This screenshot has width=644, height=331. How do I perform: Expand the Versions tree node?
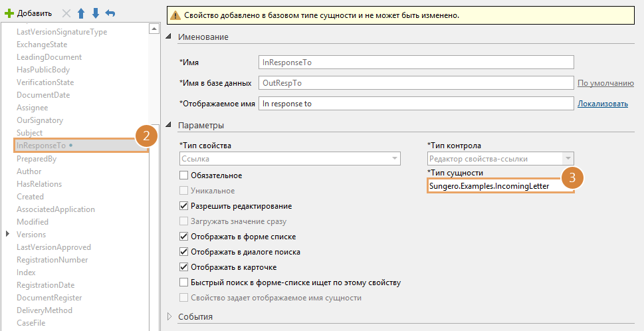(8, 234)
